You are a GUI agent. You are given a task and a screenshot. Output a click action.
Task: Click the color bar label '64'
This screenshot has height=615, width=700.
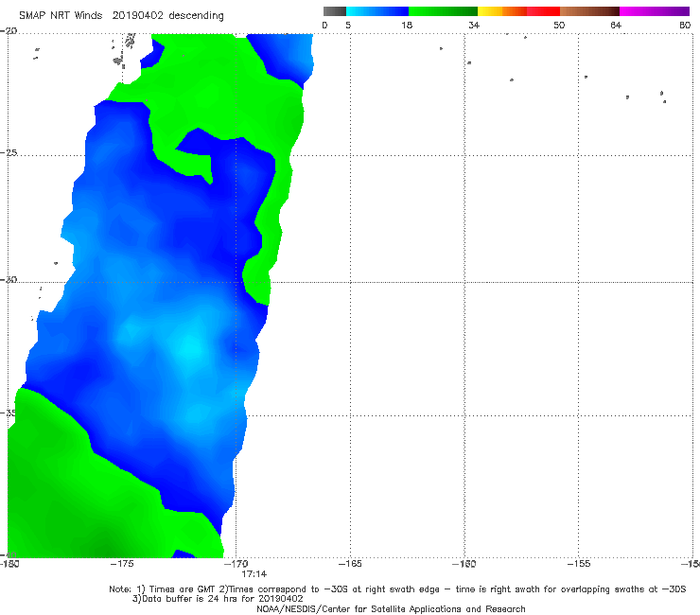point(616,26)
